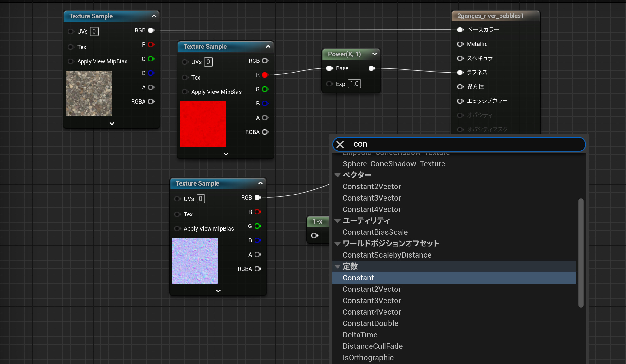The width and height of the screenshot is (626, 364).
Task: Click the Power node output pin
Action: 372,68
